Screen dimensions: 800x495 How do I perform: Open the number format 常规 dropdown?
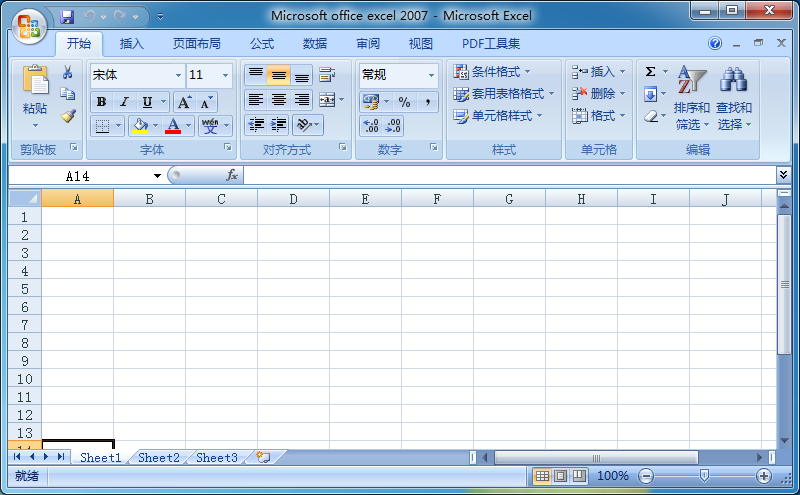pos(431,75)
